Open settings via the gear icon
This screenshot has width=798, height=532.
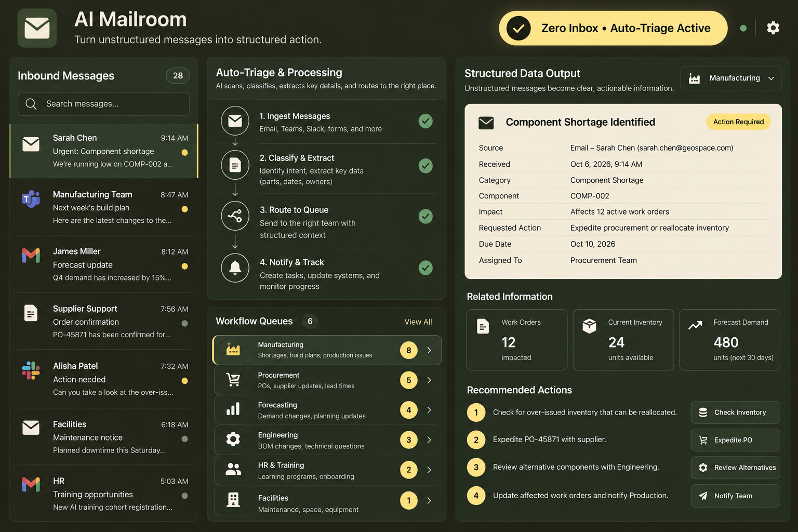773,28
